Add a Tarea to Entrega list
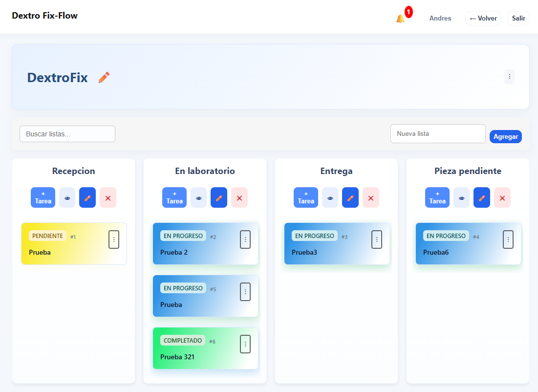 coord(306,198)
